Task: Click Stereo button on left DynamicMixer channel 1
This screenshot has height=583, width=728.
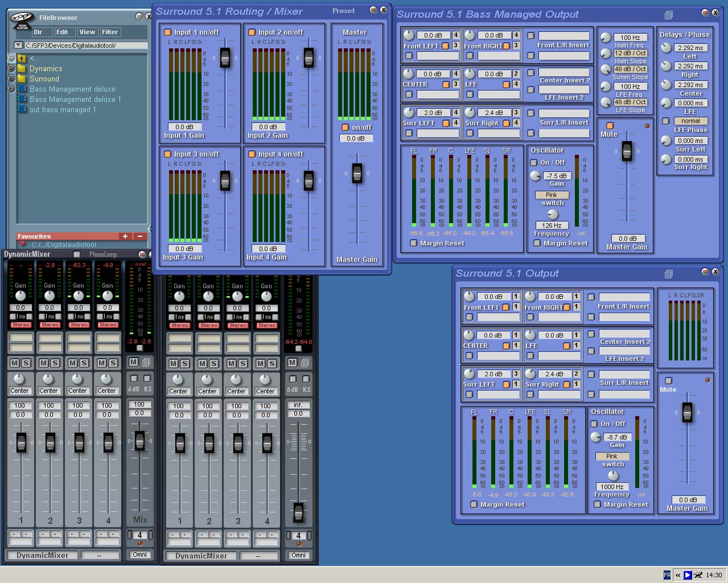Action: 21,325
